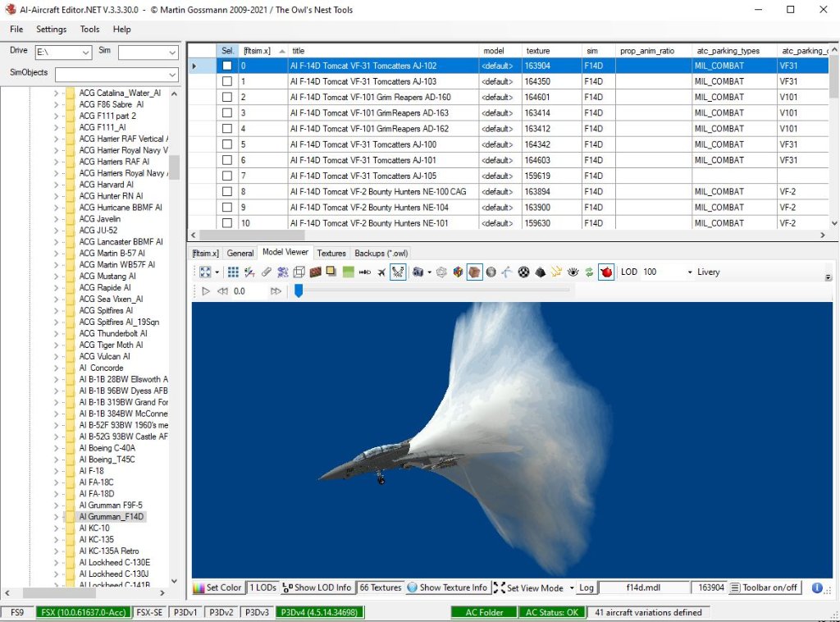Click the Show Texture Info button
Screen dimensions: 840x622
(x=447, y=588)
